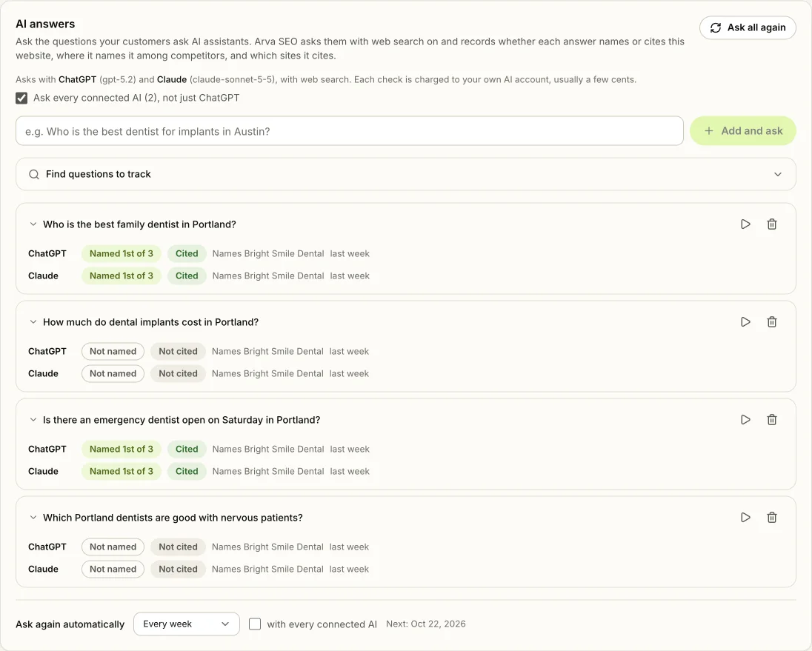The image size is (812, 651).
Task: Click ChatGPT Not named badge, nervous patients
Action: [x=113, y=547]
